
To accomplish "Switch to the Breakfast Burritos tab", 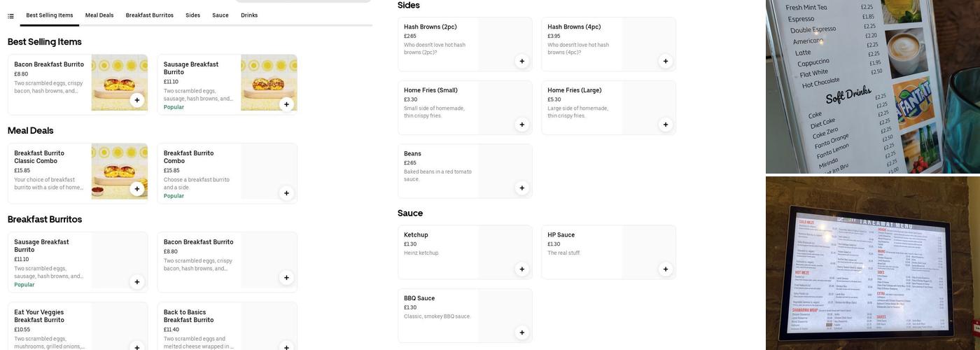I will [150, 15].
